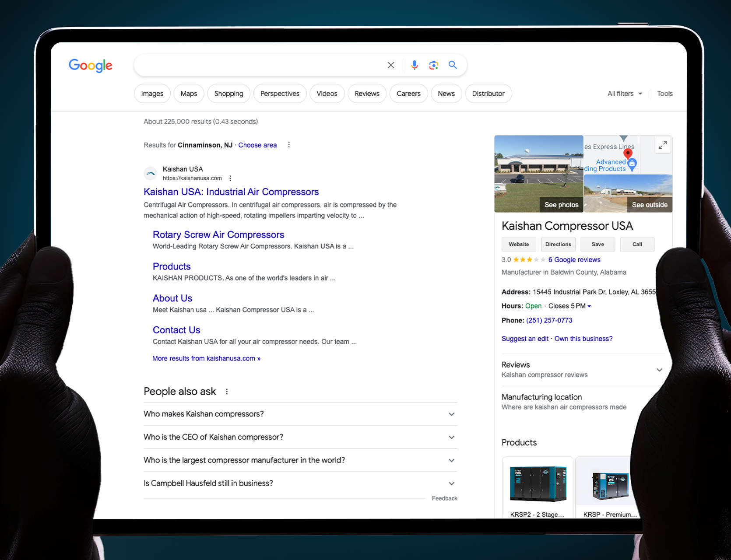The image size is (731, 560).
Task: Open the All filters dropdown
Action: (x=625, y=94)
